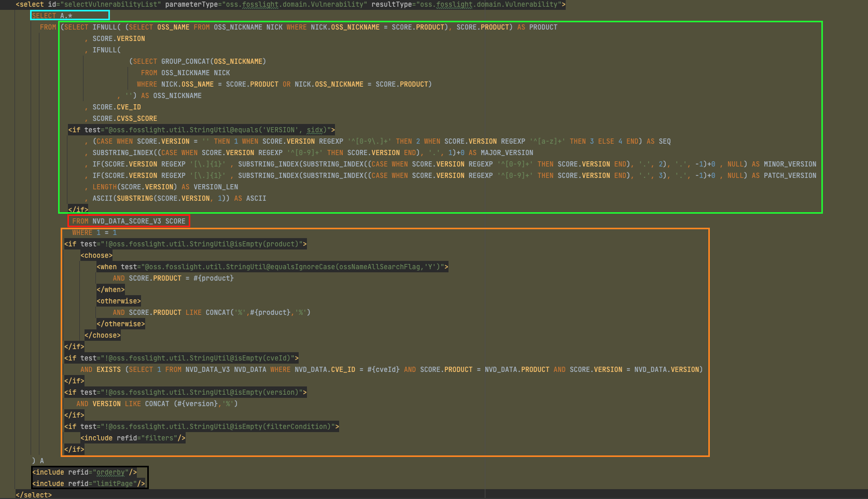This screenshot has height=499, width=868.
Task: Click "LENGTH(SCORE.VERSION) AS VERSION_LEN" line
Action: coord(165,187)
